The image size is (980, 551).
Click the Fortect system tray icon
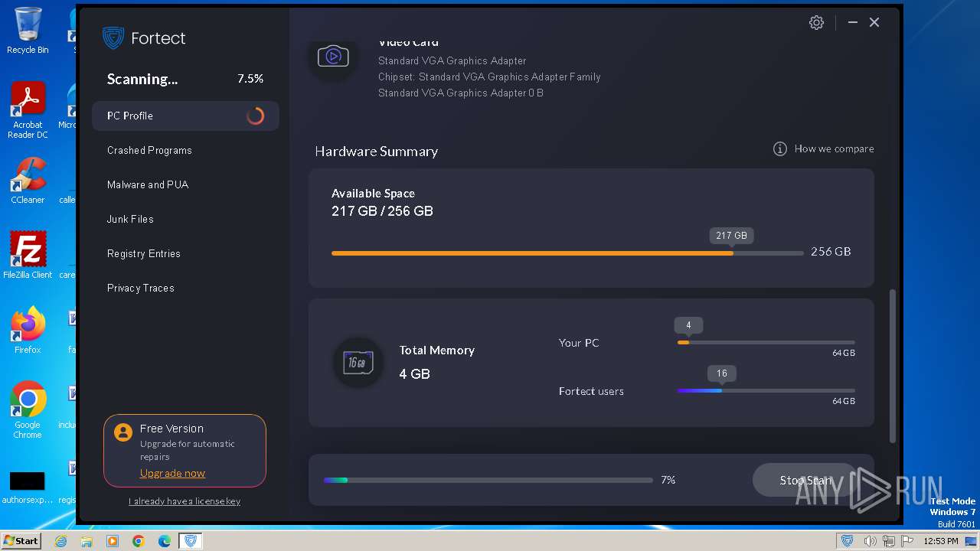point(848,541)
